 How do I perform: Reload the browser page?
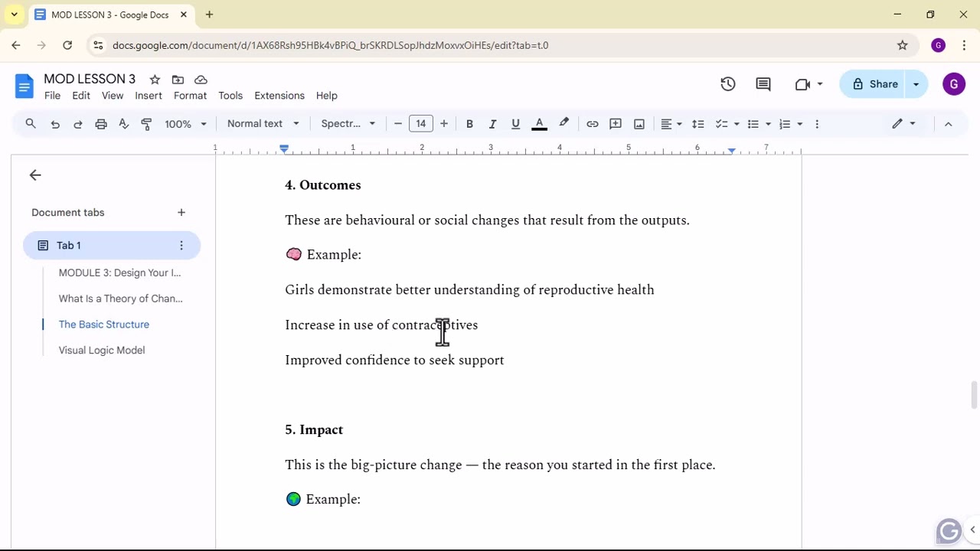(67, 45)
